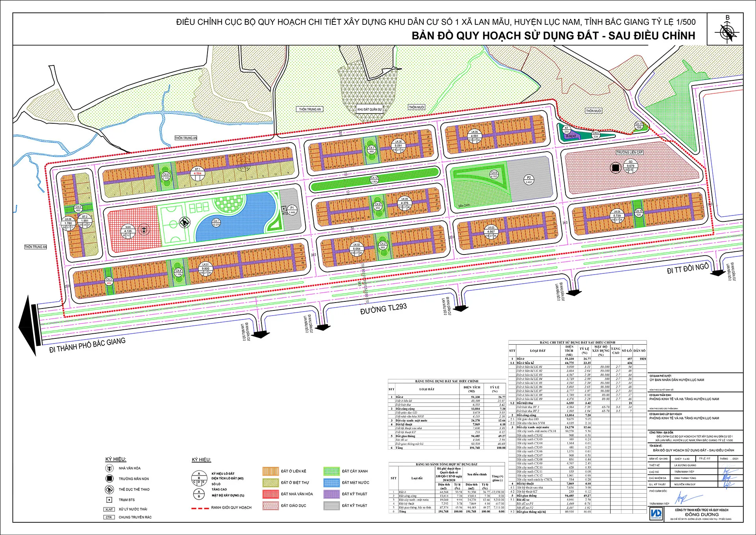Click the red dashed Ranh Giới Quy Hoạch line sample
Viewport: 756px width, 535px height.
point(200,508)
